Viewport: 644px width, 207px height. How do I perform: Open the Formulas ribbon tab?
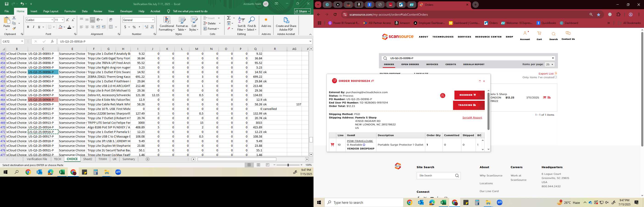pos(70,11)
